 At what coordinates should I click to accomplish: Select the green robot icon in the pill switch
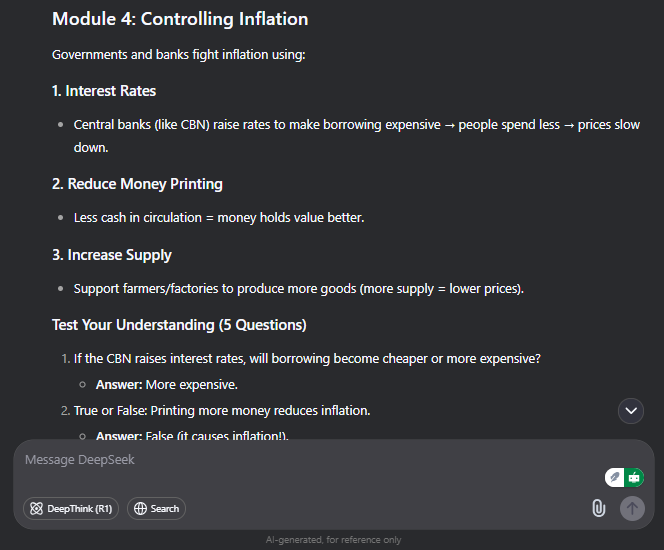coord(634,478)
